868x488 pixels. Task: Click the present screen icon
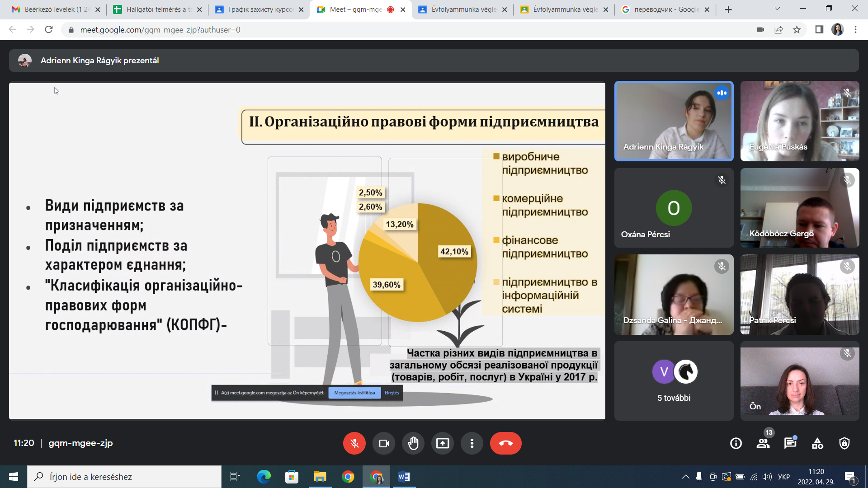pos(443,443)
